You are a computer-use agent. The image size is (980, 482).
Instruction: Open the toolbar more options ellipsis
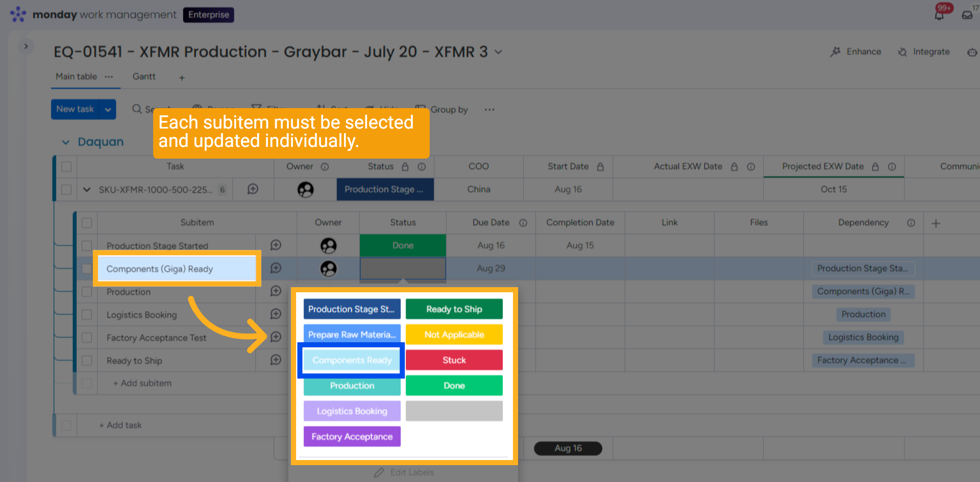(489, 110)
